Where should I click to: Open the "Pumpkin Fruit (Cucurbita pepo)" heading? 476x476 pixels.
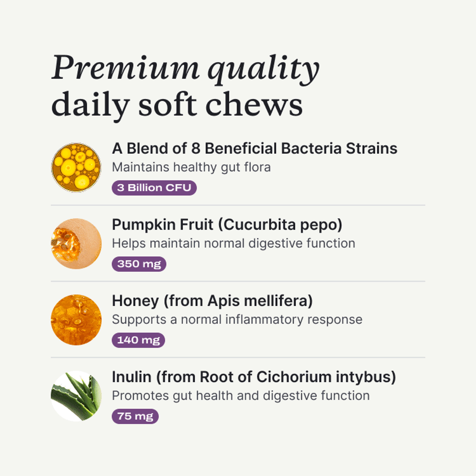227,225
